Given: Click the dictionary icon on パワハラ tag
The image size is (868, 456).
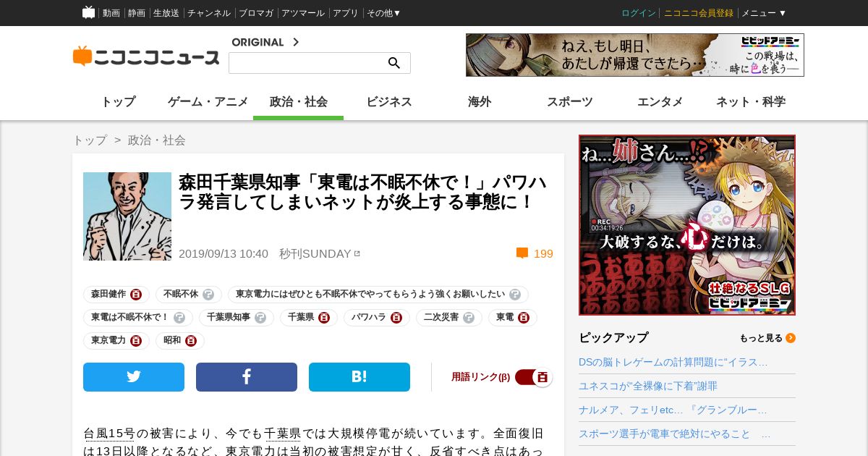Looking at the screenshot, I should click(396, 318).
